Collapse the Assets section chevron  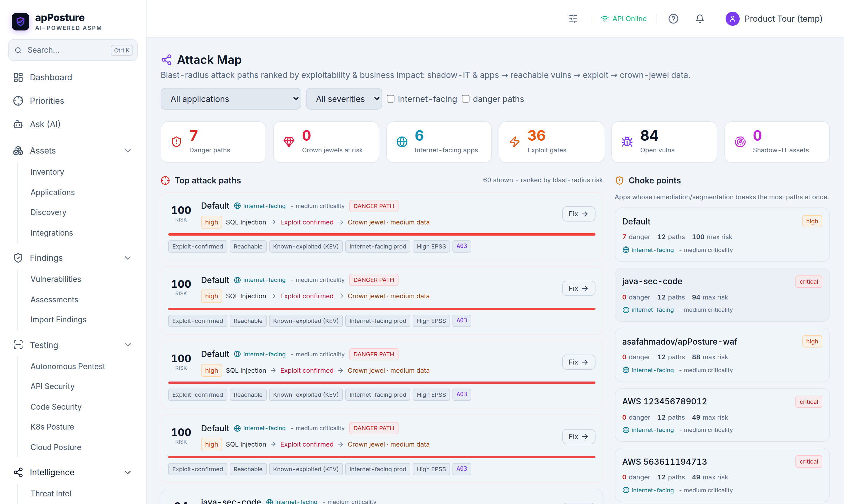(x=128, y=151)
